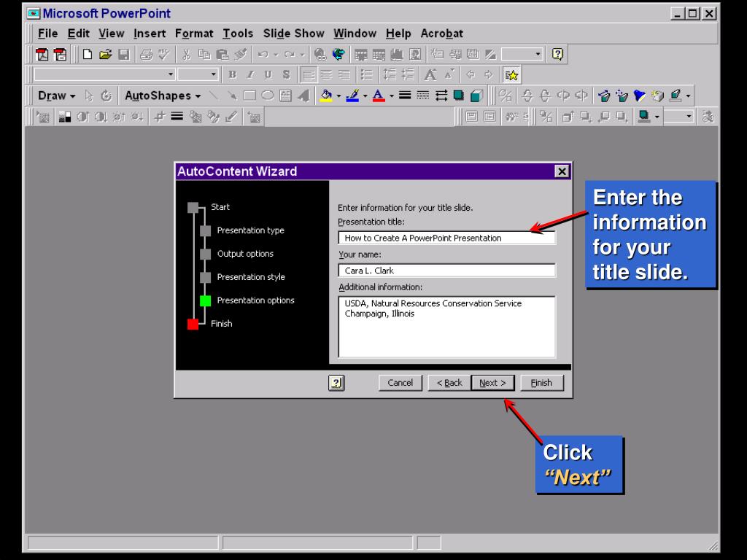Open the AutoShapes dropdown
The image size is (747, 560).
point(163,96)
